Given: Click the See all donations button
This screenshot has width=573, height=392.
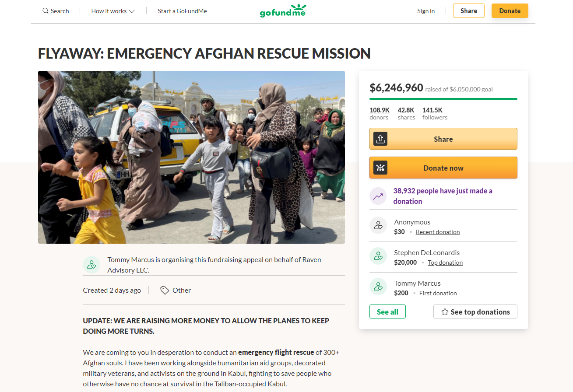Looking at the screenshot, I should pos(388,311).
